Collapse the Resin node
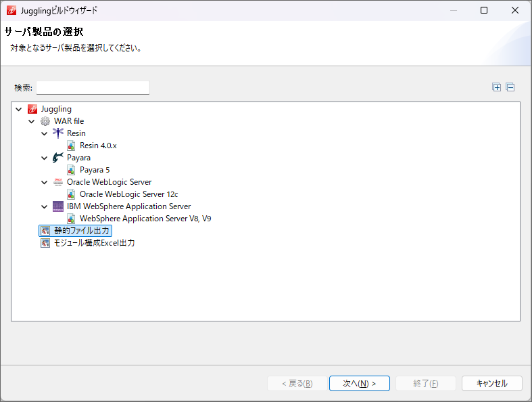Image resolution: width=532 pixels, height=402 pixels. point(45,133)
